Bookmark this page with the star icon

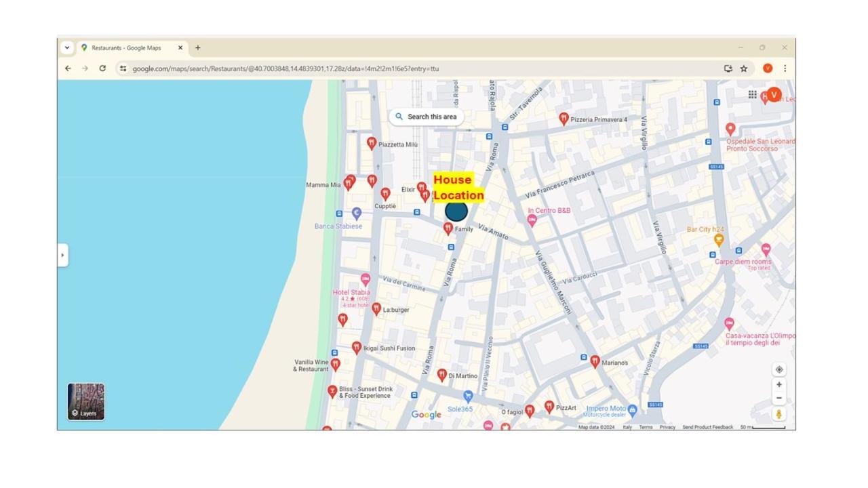(x=744, y=68)
